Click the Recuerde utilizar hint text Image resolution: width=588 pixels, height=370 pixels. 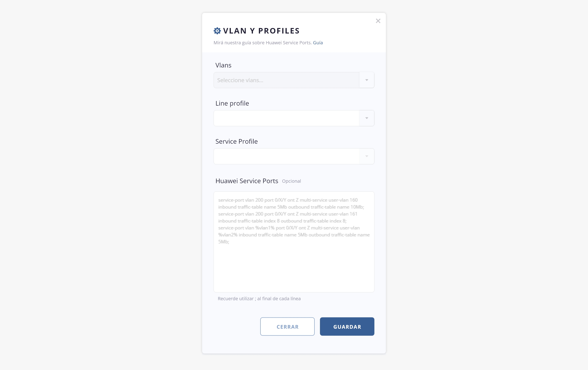[x=259, y=298]
